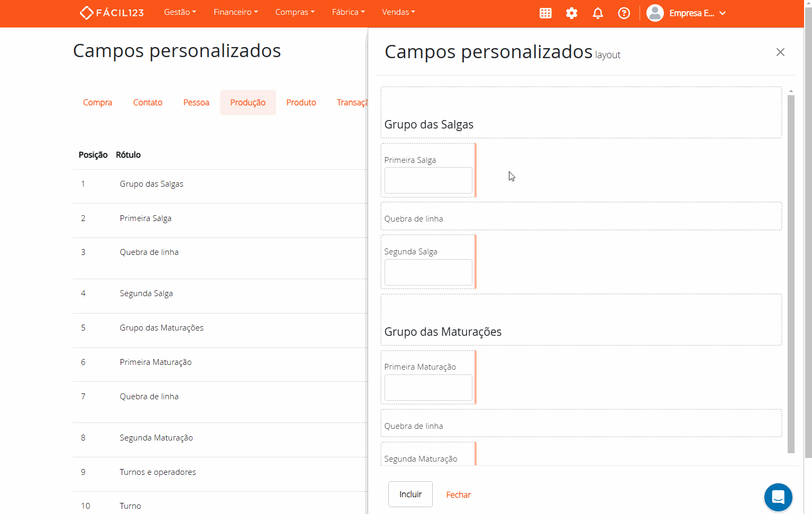Image resolution: width=812 pixels, height=514 pixels.
Task: Expand the Empresa account chevron
Action: [723, 13]
